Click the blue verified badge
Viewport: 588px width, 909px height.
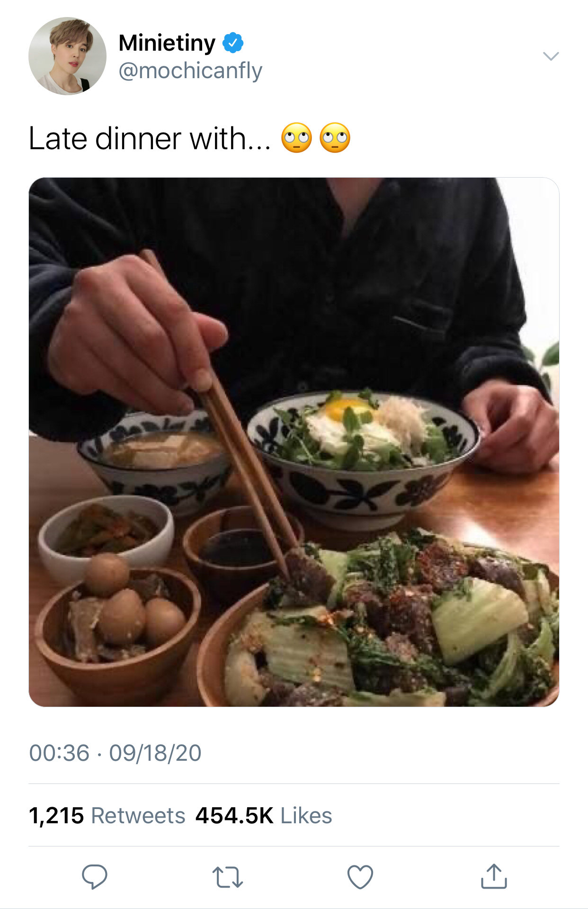[233, 43]
